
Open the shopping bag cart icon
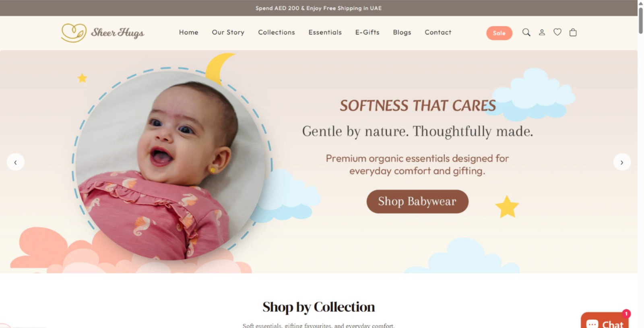tap(573, 32)
